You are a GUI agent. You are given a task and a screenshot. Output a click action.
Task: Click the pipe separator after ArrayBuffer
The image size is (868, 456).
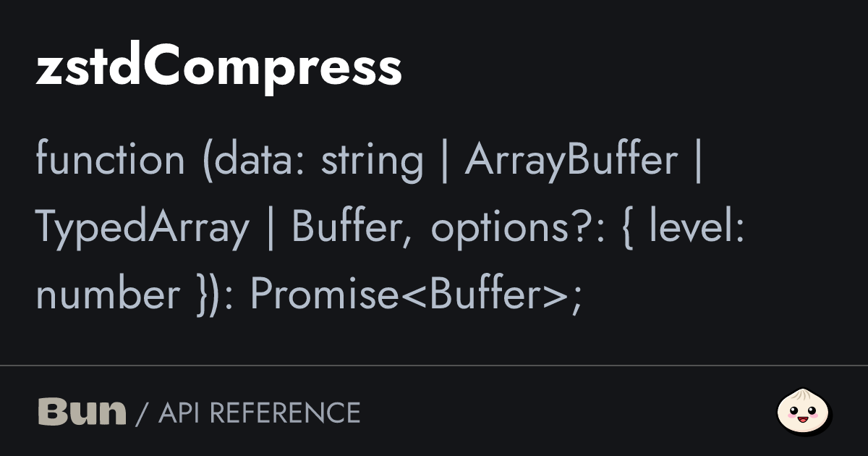(x=698, y=160)
